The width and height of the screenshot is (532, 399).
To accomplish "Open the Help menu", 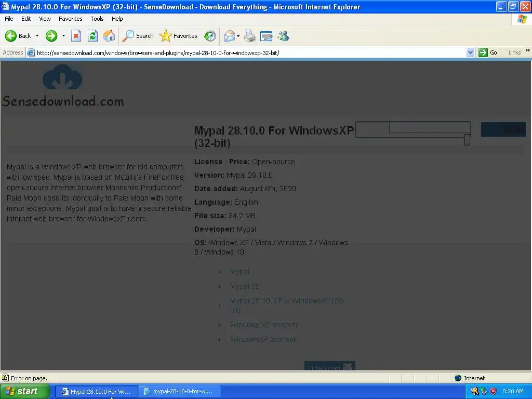I will pos(117,19).
